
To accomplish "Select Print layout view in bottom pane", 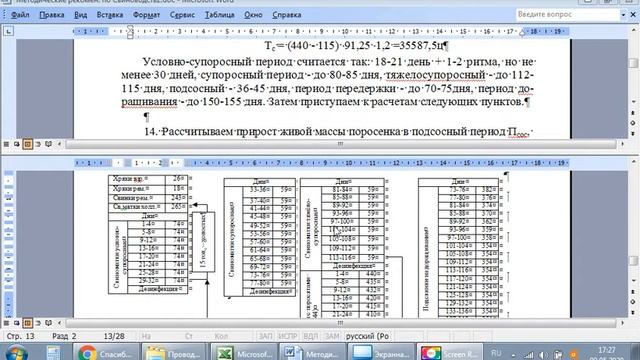I will (x=27, y=323).
